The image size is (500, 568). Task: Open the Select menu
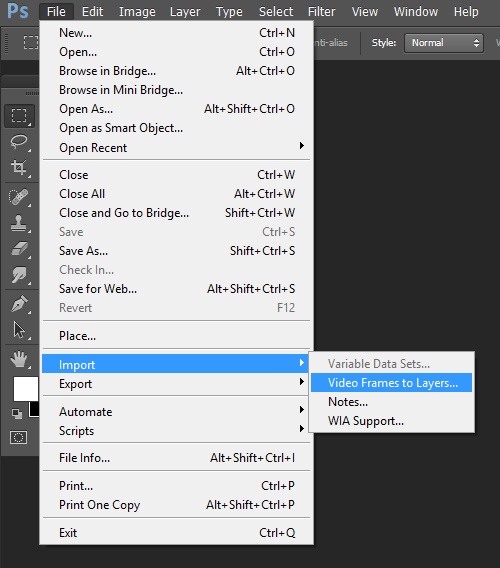pos(276,12)
